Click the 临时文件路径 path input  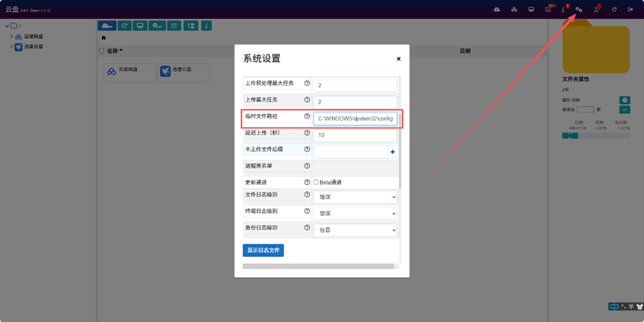coord(355,119)
